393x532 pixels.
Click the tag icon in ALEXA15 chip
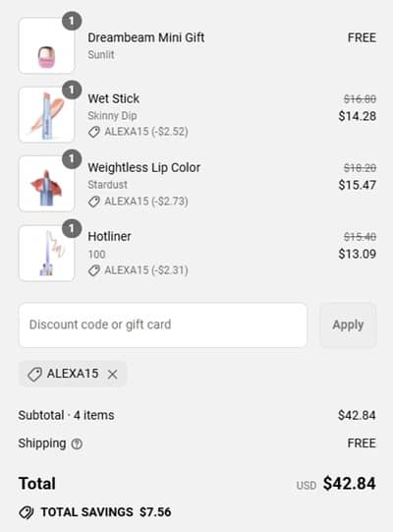(x=34, y=375)
